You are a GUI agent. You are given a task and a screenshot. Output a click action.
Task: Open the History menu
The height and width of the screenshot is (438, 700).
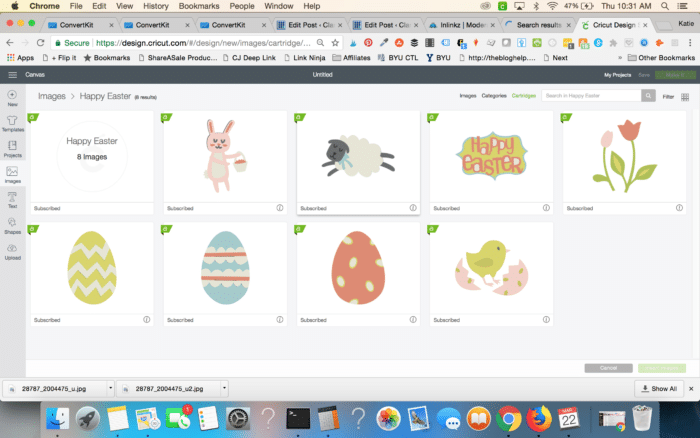(x=156, y=6)
